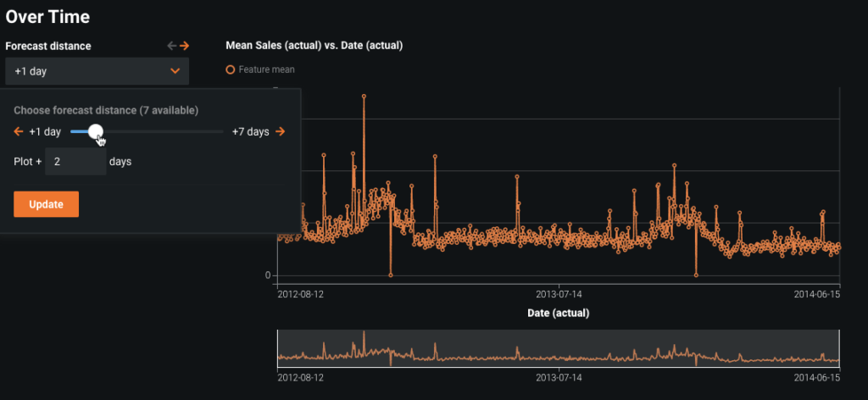Click the tallest spike data point in chart

click(x=364, y=96)
